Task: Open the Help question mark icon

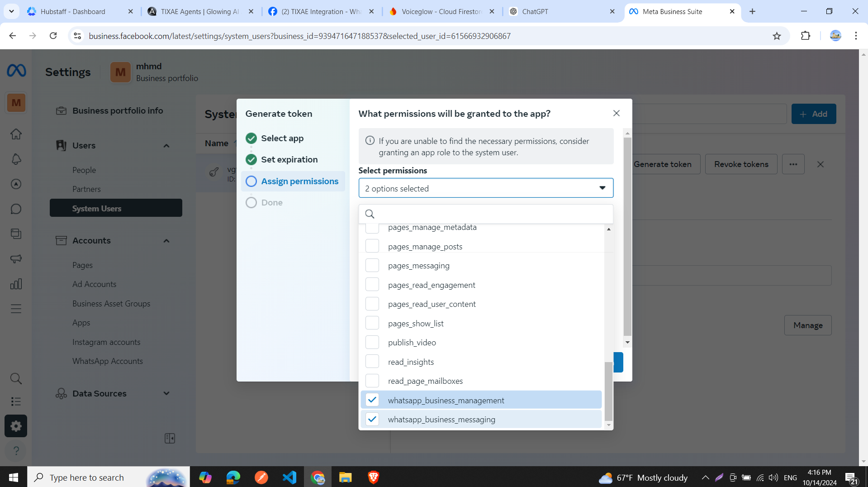Action: coord(16,451)
